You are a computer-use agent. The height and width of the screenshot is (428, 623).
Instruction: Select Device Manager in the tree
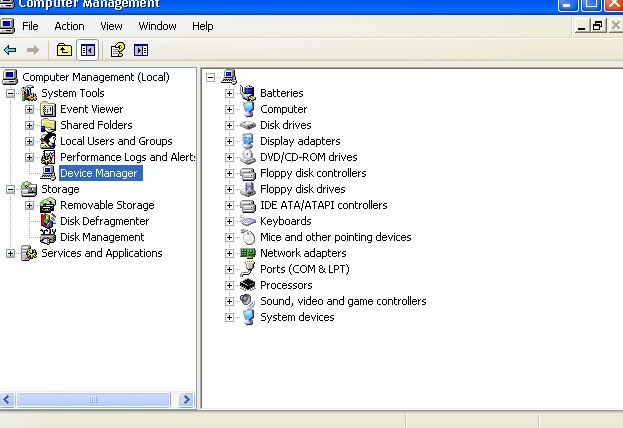pos(99,173)
